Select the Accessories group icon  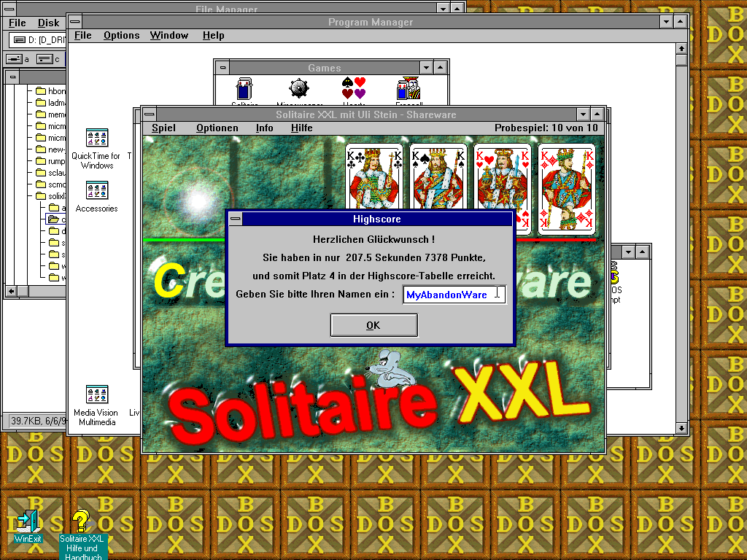point(97,197)
